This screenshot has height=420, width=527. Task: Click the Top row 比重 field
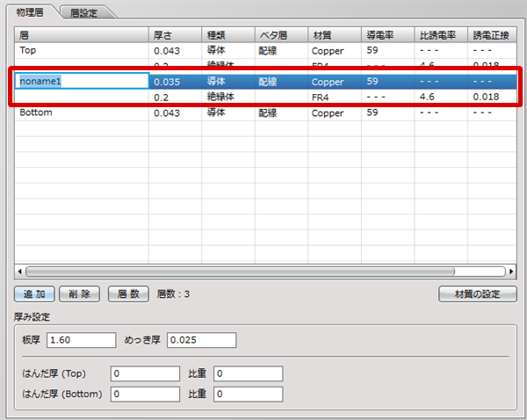tap(248, 374)
